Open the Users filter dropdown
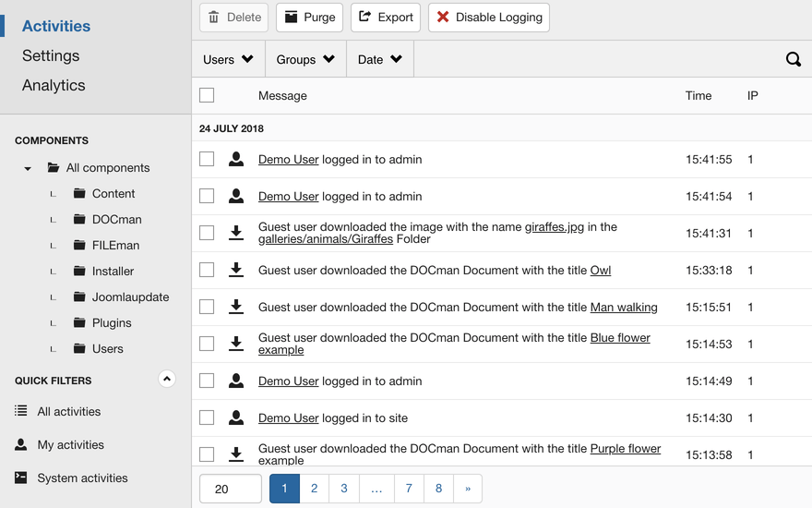 (228, 59)
